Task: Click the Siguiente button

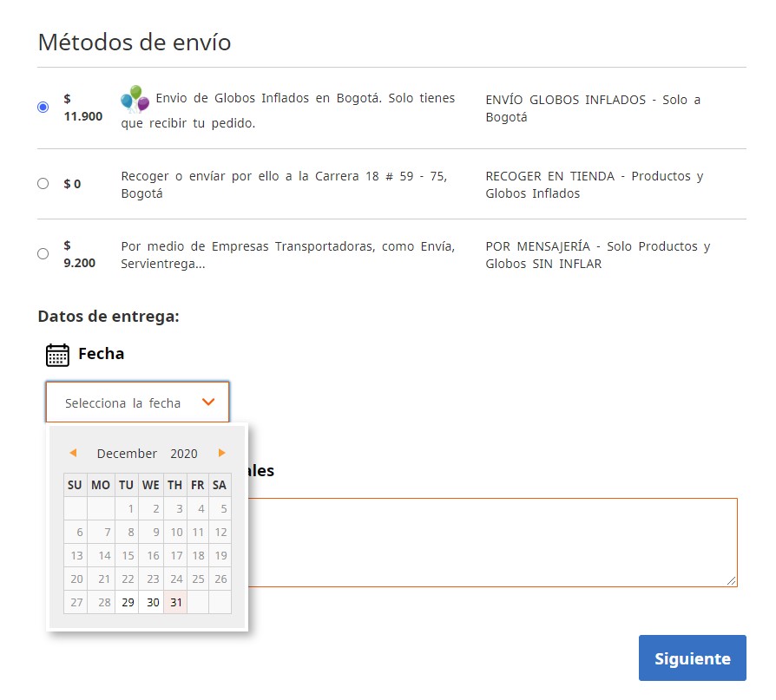Action: pos(693,658)
